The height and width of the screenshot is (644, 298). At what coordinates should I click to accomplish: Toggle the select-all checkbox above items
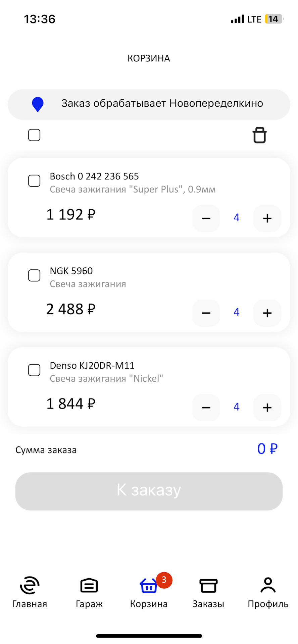point(34,135)
